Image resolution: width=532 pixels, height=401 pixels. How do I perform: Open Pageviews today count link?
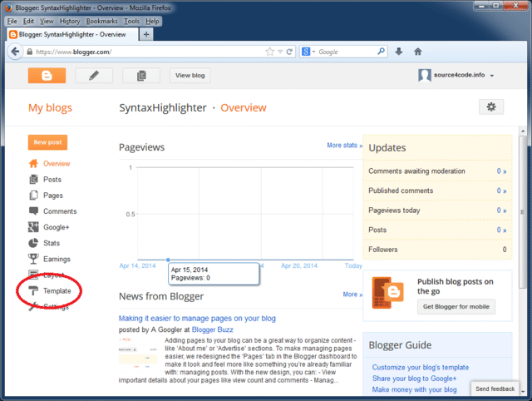pos(501,210)
